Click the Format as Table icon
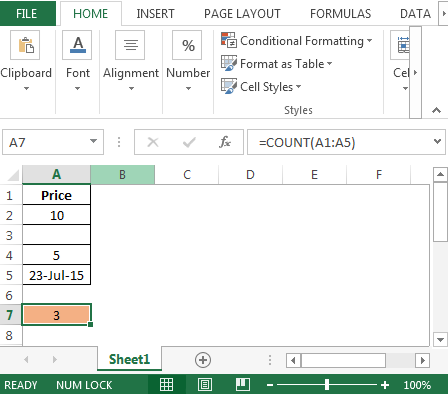 click(x=229, y=63)
